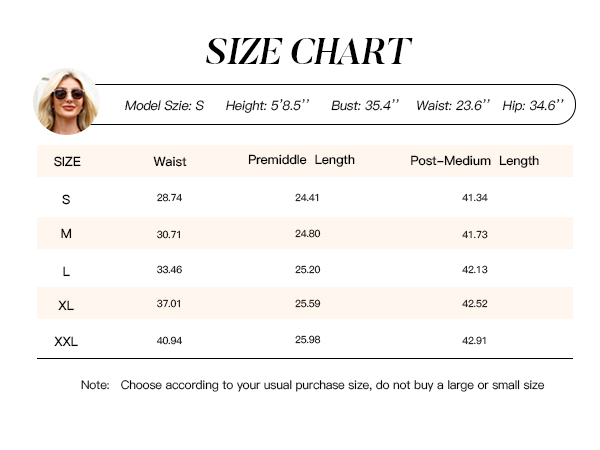This screenshot has width=600, height=450.
Task: Click Premiddle Length value 25.20
Action: tap(307, 269)
